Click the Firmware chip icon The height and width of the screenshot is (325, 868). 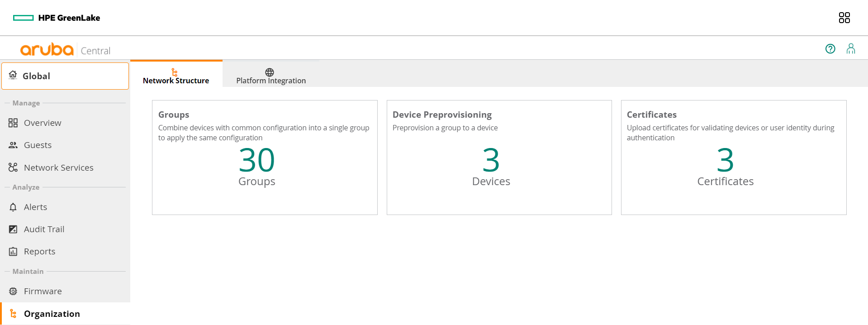(13, 291)
